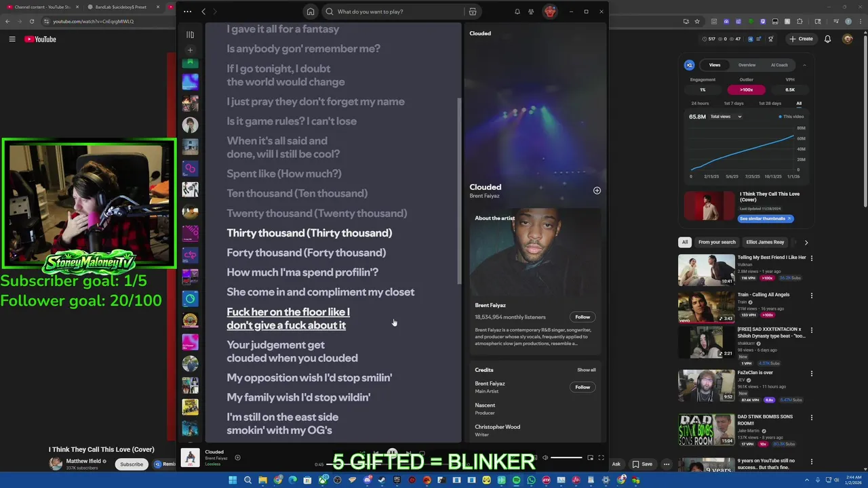Select 'Elliot James Reay' filter chip

765,242
